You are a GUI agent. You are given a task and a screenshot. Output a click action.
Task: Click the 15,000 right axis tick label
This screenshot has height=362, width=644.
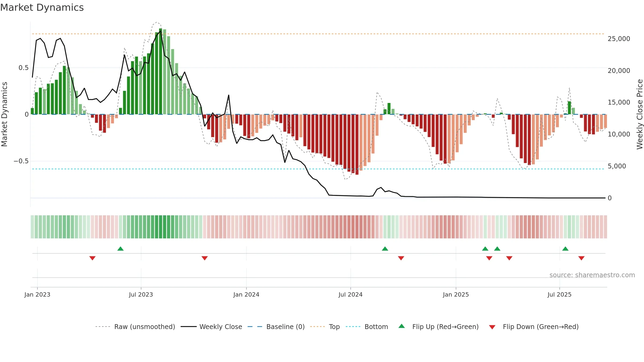(619, 102)
